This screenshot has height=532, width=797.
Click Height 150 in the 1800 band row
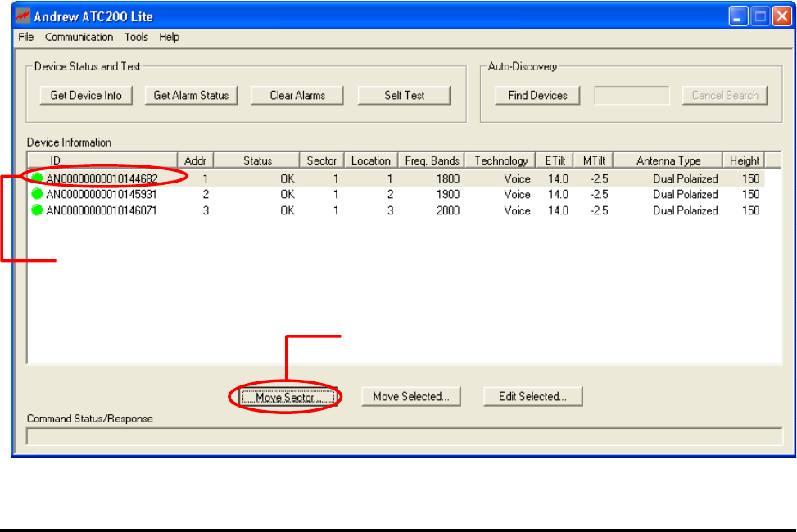tap(751, 178)
